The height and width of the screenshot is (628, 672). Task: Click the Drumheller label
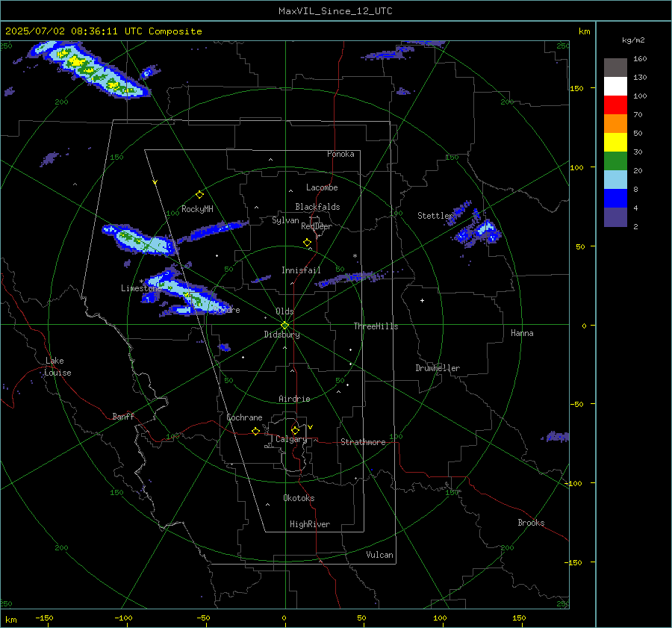point(438,368)
